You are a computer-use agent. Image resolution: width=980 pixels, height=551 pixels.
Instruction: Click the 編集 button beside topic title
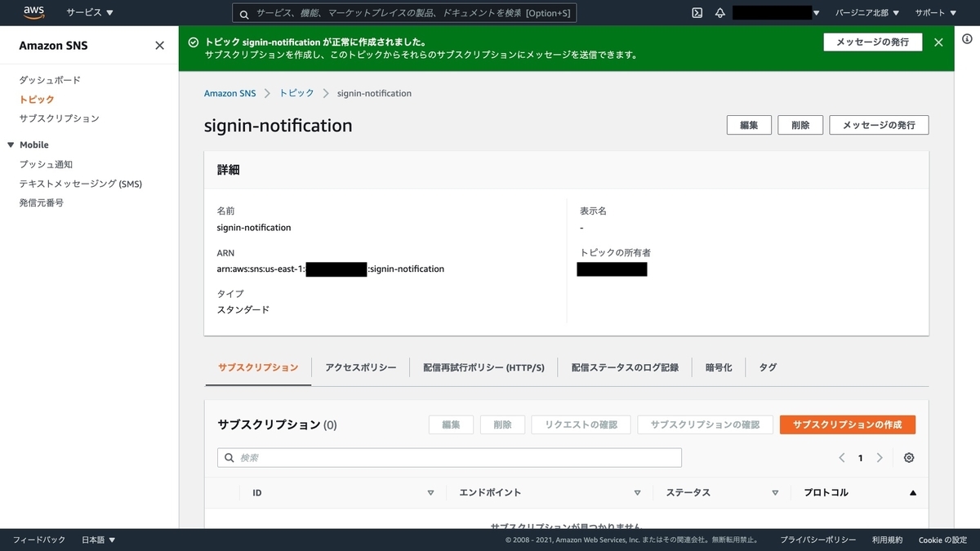point(749,125)
